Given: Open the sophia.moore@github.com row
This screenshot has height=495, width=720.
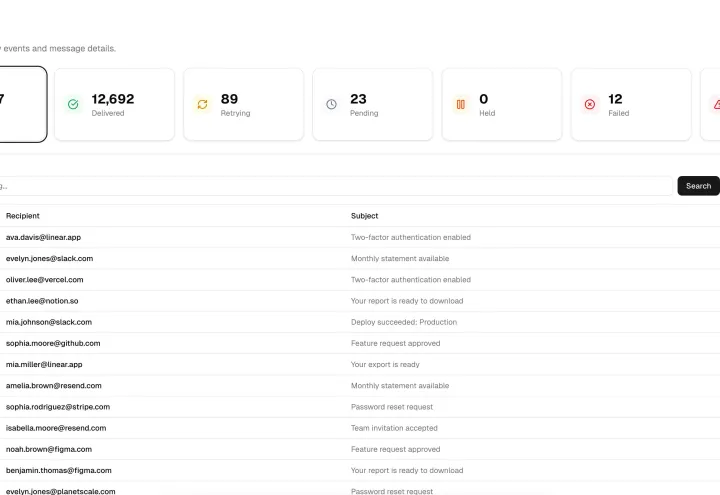Looking at the screenshot, I should (360, 343).
